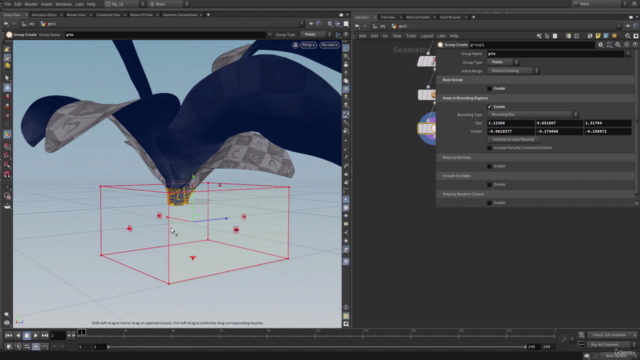Image resolution: width=640 pixels, height=360 pixels.
Task: Jump to last frame button
Action: (44, 336)
